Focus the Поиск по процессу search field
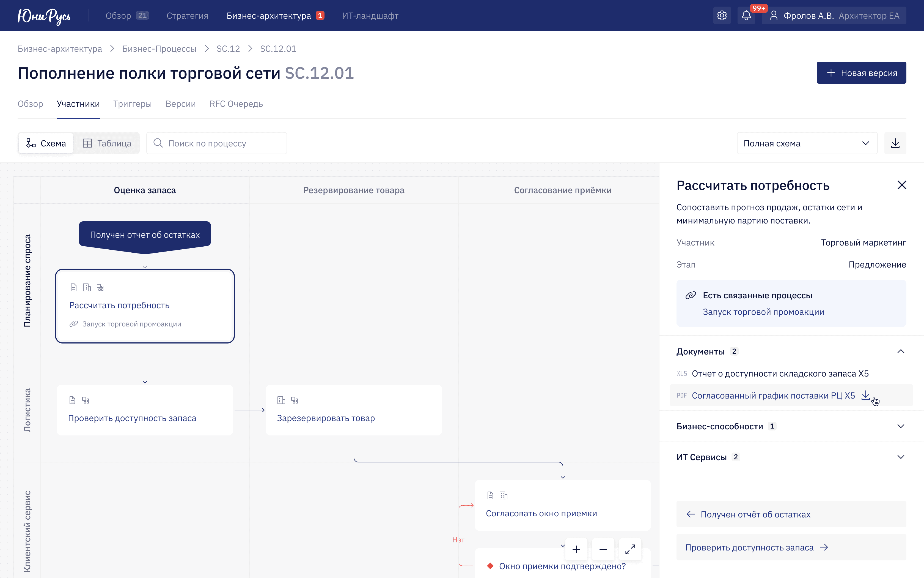The image size is (924, 578). click(216, 143)
